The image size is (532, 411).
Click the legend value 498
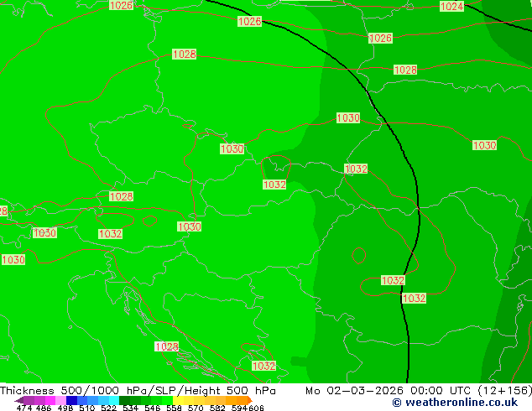(x=65, y=408)
